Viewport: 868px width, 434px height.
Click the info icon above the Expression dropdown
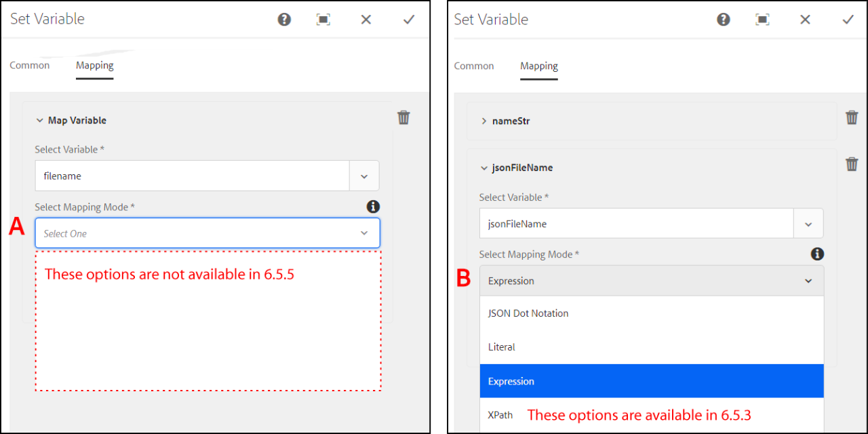[817, 254]
